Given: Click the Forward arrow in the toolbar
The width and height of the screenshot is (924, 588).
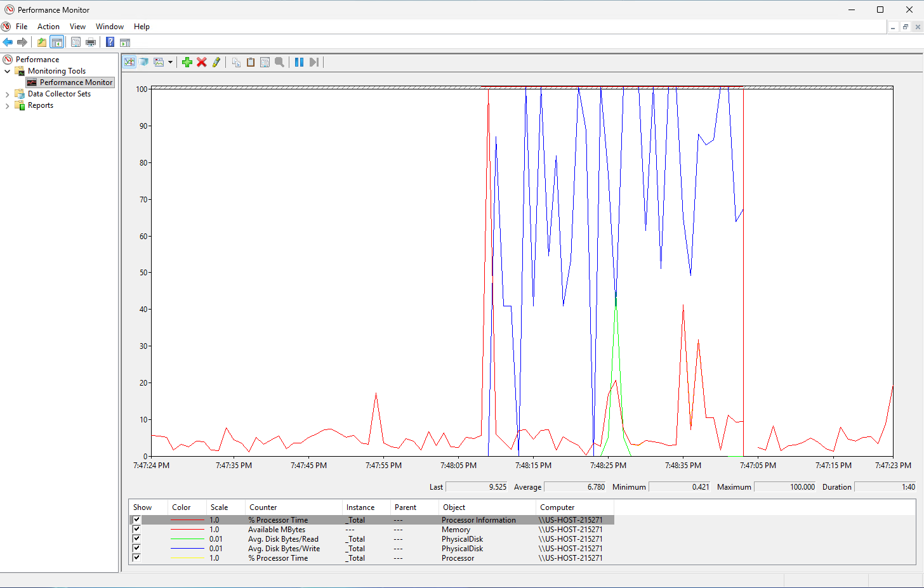Looking at the screenshot, I should coord(22,42).
